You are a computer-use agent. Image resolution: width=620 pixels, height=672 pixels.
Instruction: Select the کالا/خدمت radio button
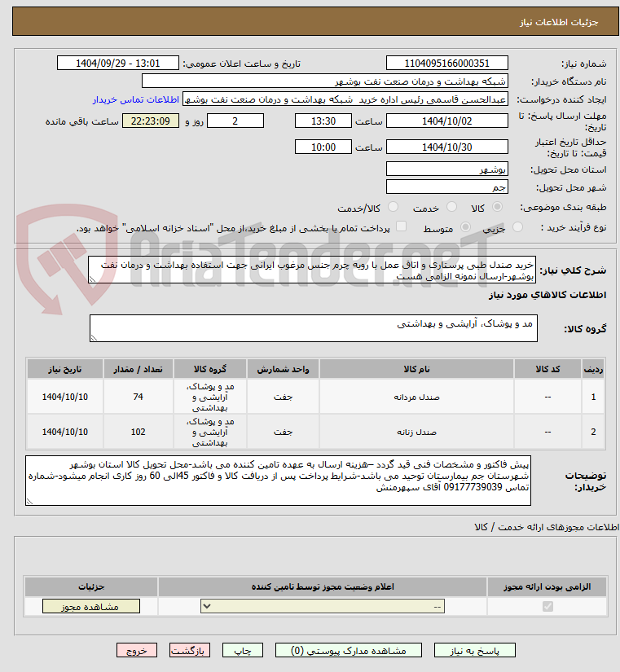(393, 207)
